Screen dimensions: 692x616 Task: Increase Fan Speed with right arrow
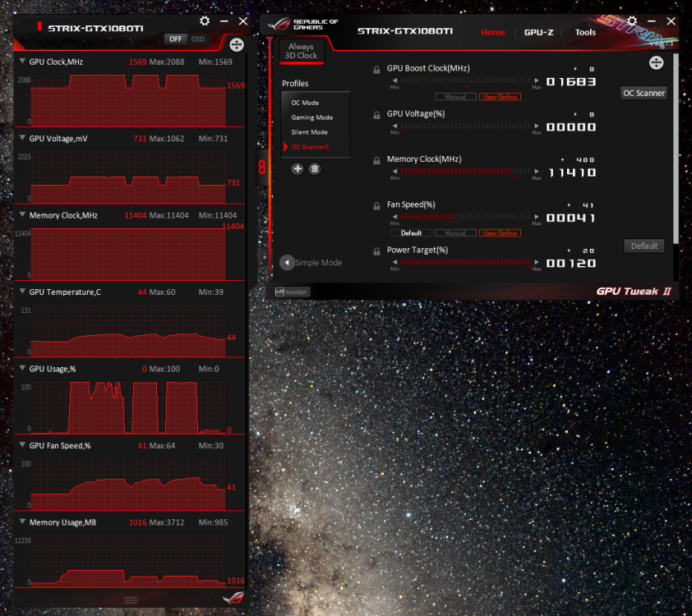536,217
